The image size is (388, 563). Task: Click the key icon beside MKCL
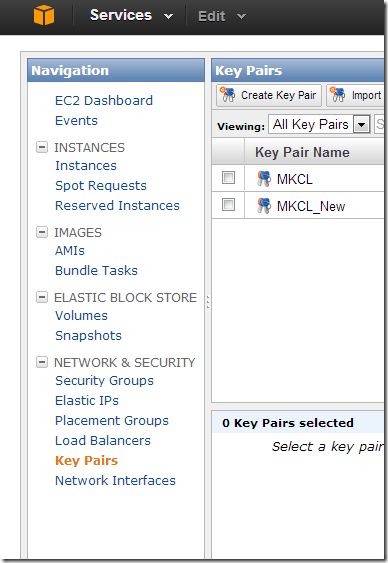[x=264, y=178]
